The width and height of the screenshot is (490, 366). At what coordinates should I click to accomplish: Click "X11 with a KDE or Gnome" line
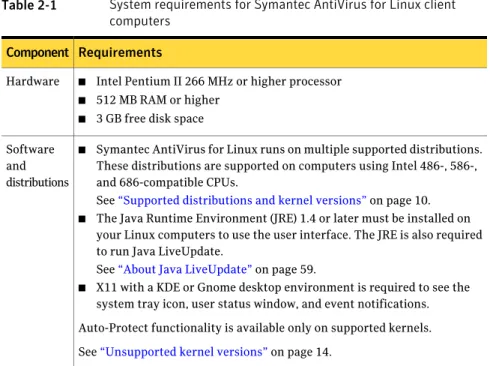[x=283, y=288]
